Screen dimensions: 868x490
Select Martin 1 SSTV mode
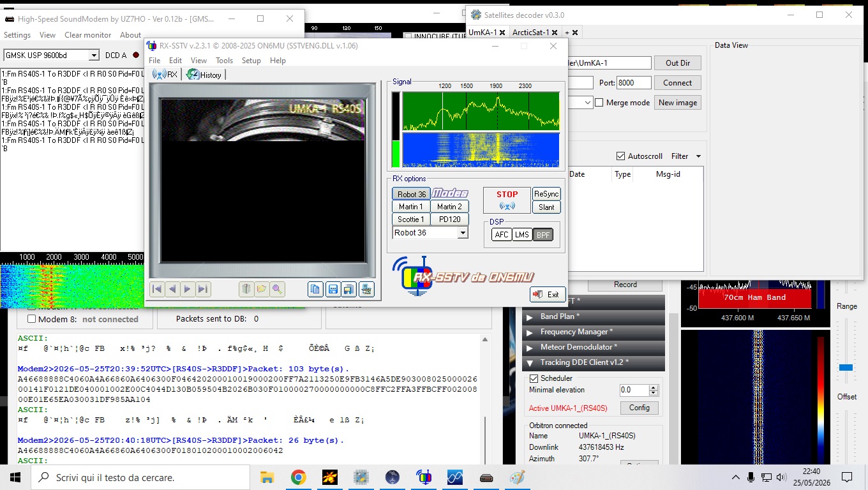click(411, 207)
